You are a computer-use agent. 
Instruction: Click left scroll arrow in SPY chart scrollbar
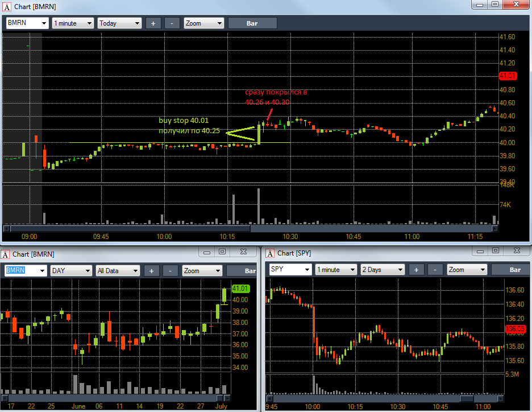click(270, 398)
